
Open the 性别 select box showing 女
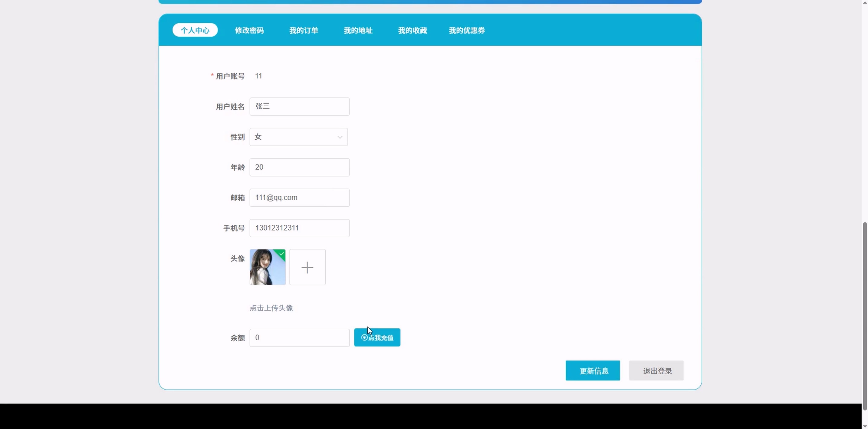[x=293, y=137]
